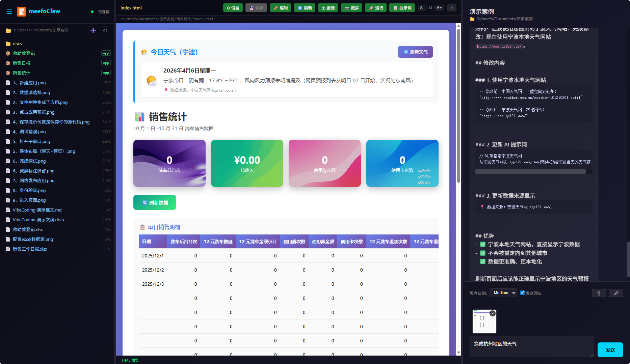Click the 刷新天气 weather refresh button
The height and width of the screenshot is (364, 630).
coord(415,52)
